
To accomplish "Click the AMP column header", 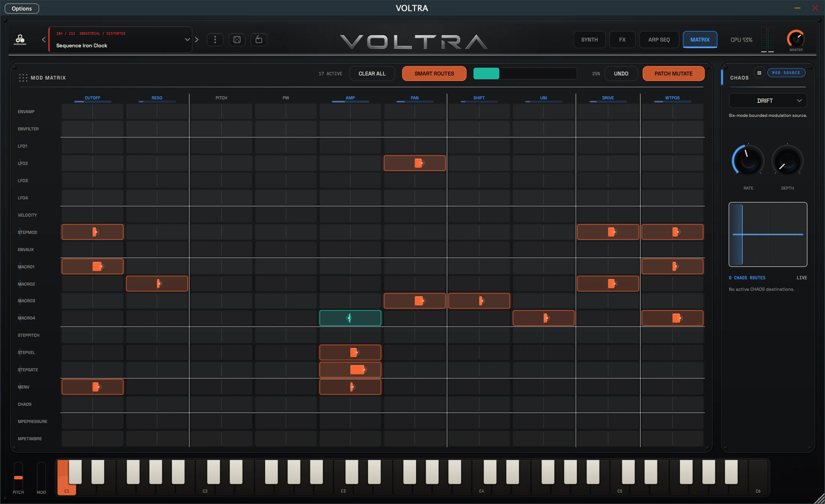I will click(x=350, y=98).
